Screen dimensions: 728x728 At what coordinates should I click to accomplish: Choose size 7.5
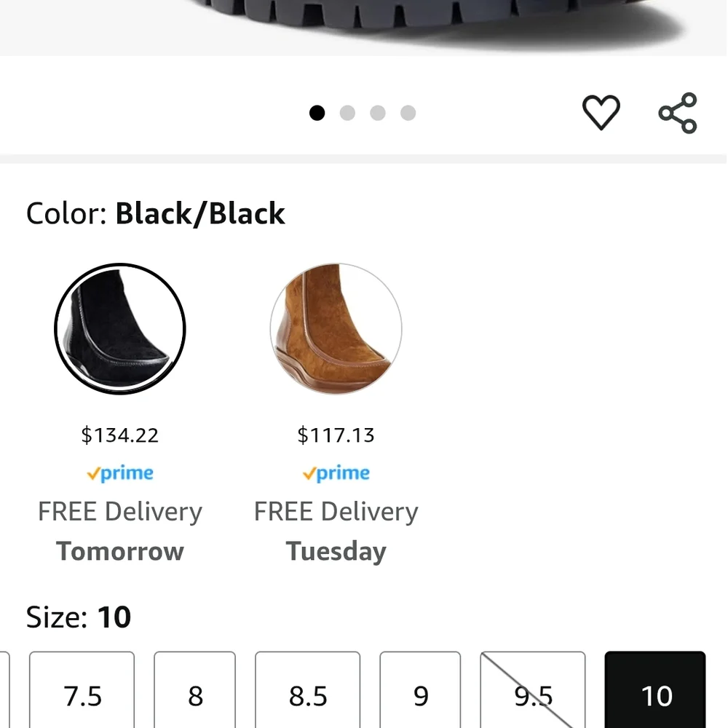[82, 695]
